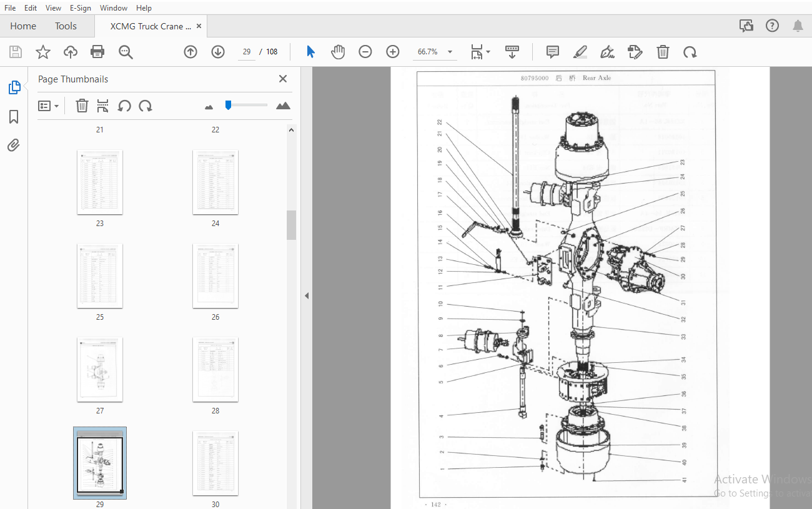Insert or extract pages icon in thumbnails panel
812x509 pixels.
coord(103,106)
